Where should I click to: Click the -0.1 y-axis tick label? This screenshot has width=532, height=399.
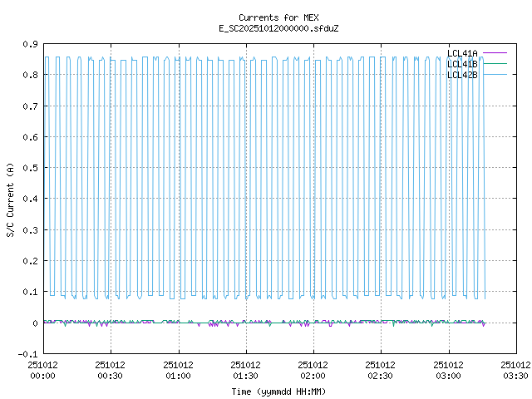(x=27, y=354)
